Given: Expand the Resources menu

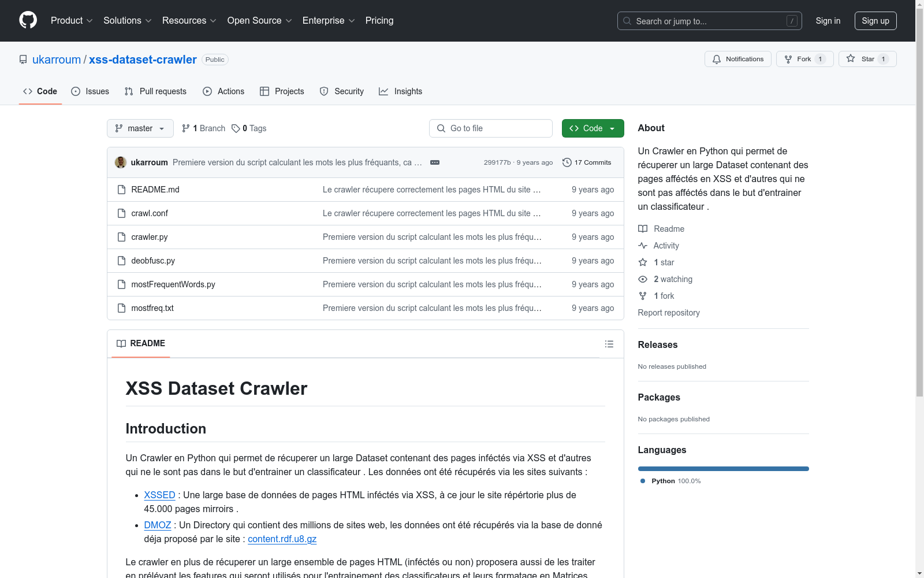Looking at the screenshot, I should pyautogui.click(x=189, y=21).
